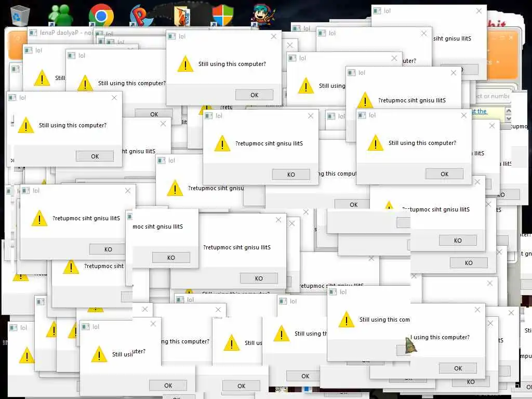Click KO in dialog reading only 'moc siht gnisu llitS'
This screenshot has width=532, height=399.
pyautogui.click(x=171, y=258)
